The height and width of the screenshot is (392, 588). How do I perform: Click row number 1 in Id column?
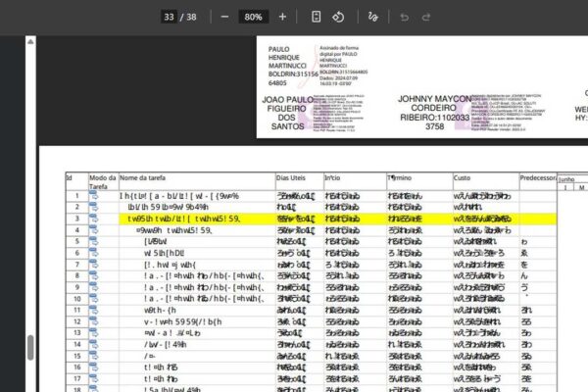[x=77, y=196]
